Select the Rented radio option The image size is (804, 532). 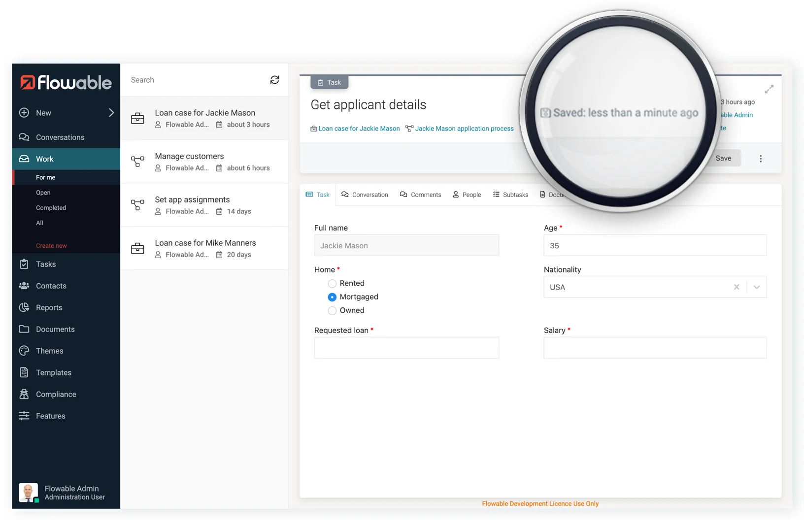coord(332,283)
